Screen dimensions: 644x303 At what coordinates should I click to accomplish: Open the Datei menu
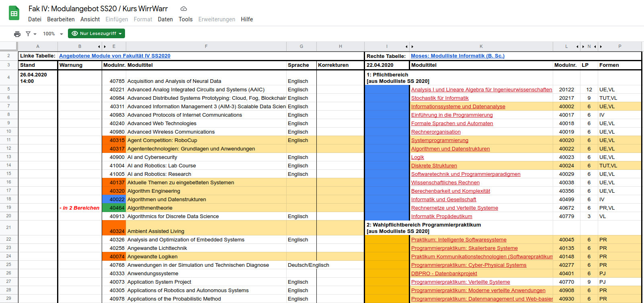35,19
